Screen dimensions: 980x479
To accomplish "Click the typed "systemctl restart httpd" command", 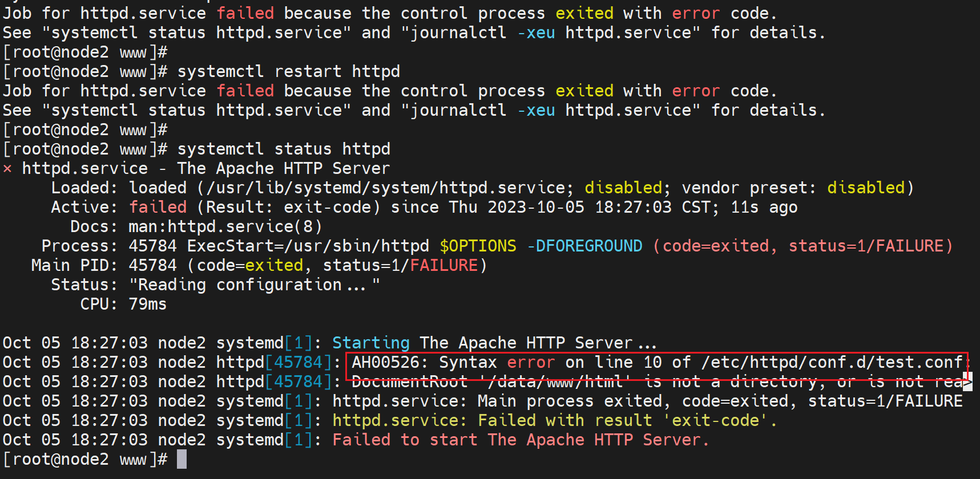I will tap(288, 72).
